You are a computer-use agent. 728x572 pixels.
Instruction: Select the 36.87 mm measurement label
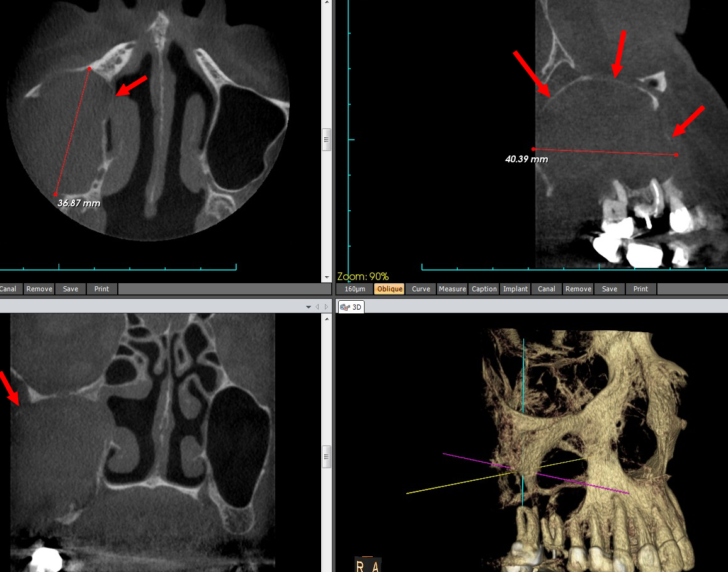click(x=79, y=203)
